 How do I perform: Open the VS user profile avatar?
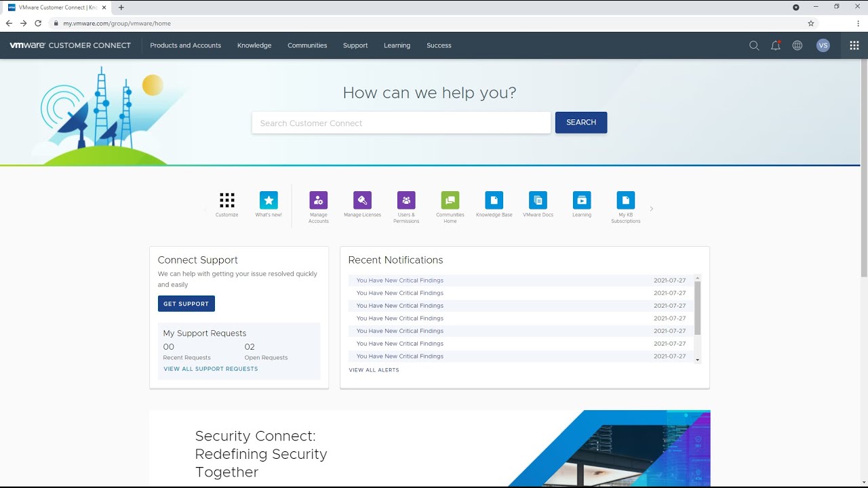point(823,45)
